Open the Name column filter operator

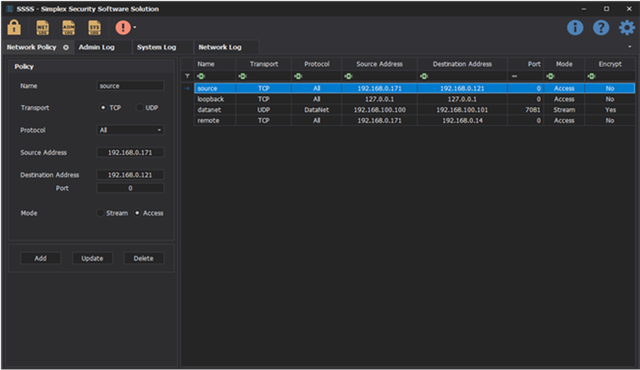pyautogui.click(x=201, y=76)
